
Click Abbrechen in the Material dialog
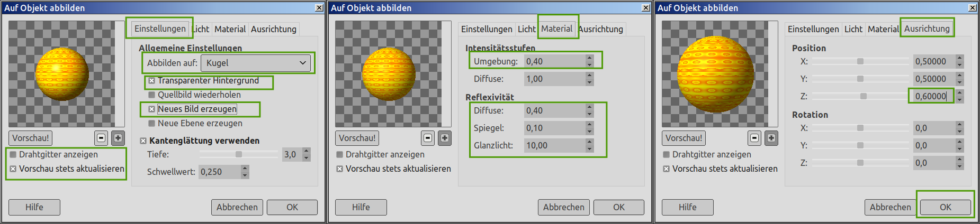coord(564,207)
